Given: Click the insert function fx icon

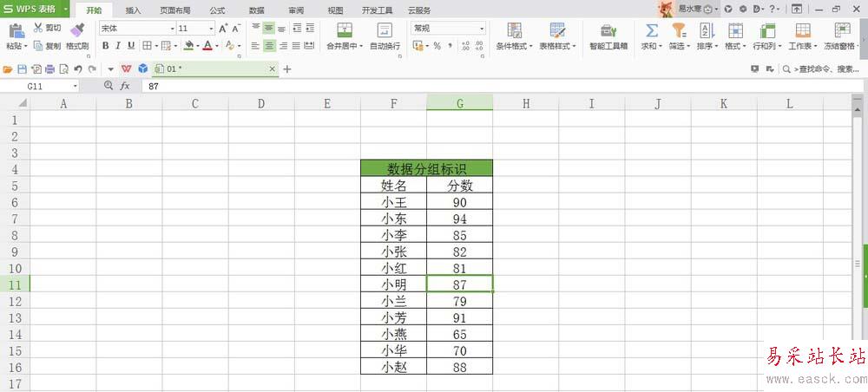Looking at the screenshot, I should (x=125, y=86).
